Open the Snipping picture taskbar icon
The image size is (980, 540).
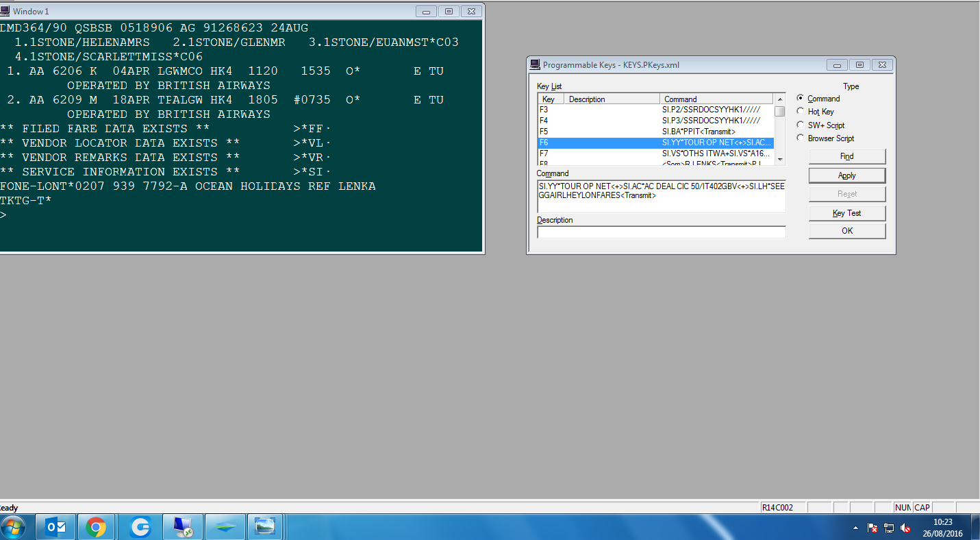click(x=265, y=527)
